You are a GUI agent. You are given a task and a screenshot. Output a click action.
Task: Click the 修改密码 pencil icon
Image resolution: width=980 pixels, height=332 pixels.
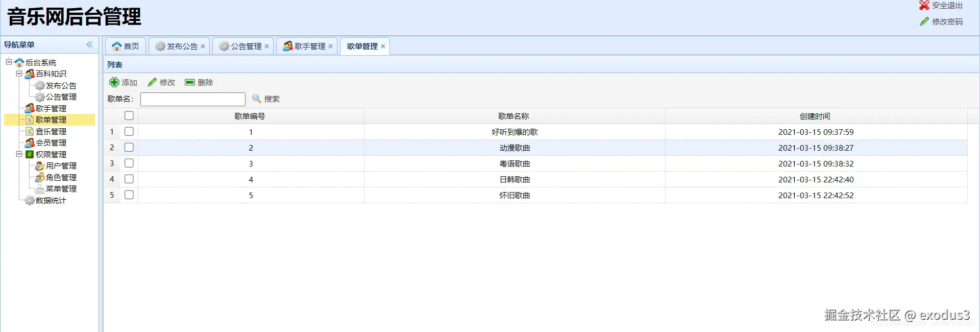[x=924, y=21]
